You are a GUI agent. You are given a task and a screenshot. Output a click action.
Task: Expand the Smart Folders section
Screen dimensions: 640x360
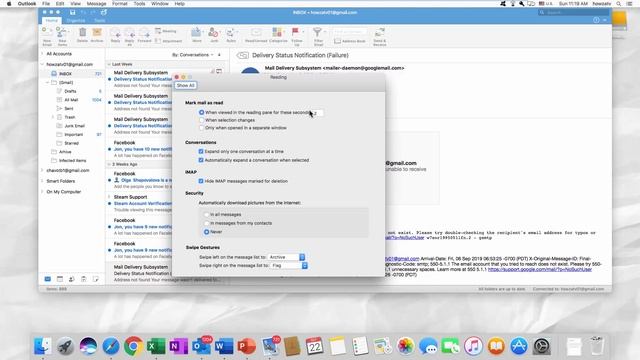point(42,181)
